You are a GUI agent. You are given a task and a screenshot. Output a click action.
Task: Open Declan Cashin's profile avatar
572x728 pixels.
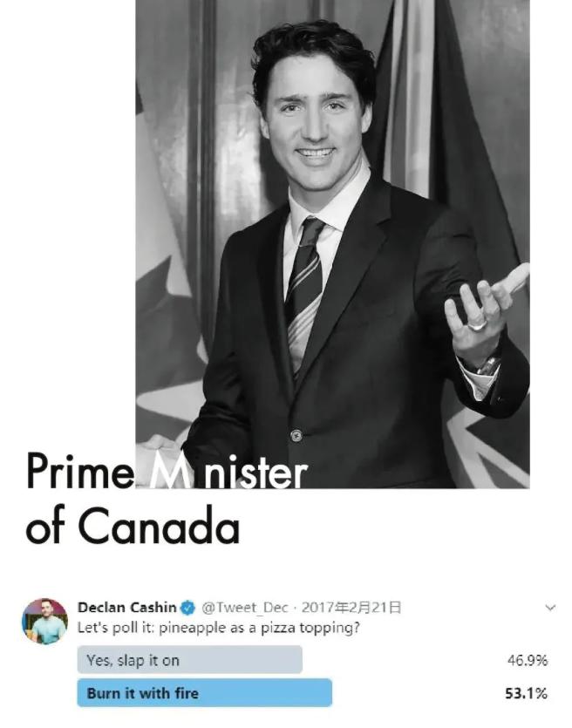click(44, 622)
